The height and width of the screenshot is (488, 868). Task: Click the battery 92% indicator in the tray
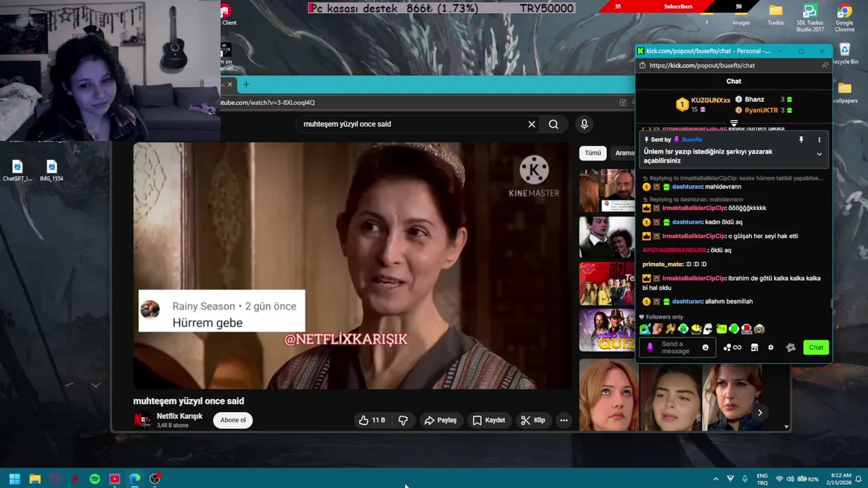[x=808, y=479]
